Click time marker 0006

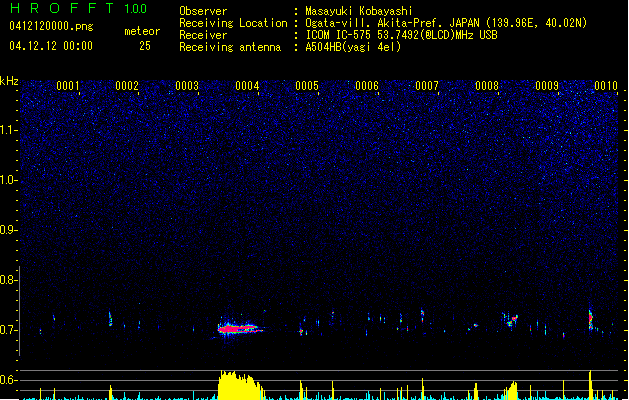(x=367, y=86)
